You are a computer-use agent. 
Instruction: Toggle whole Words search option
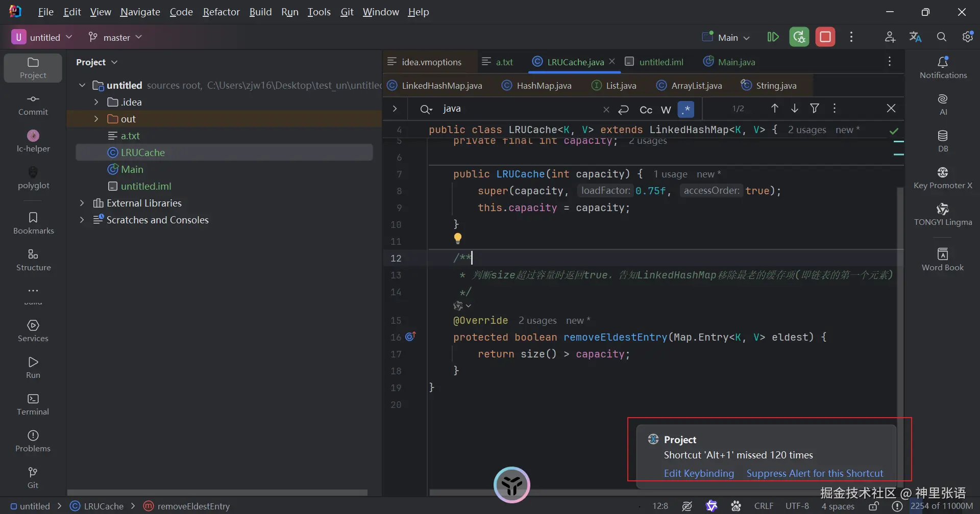tap(666, 109)
